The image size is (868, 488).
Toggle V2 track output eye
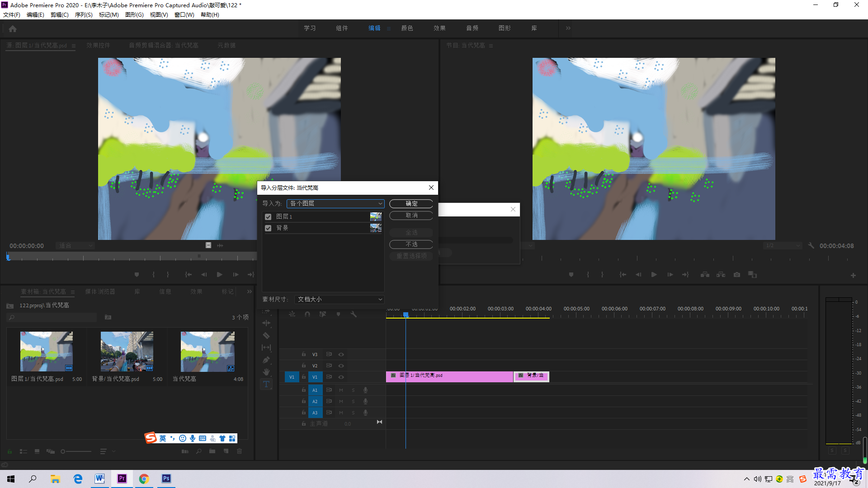coord(341,366)
